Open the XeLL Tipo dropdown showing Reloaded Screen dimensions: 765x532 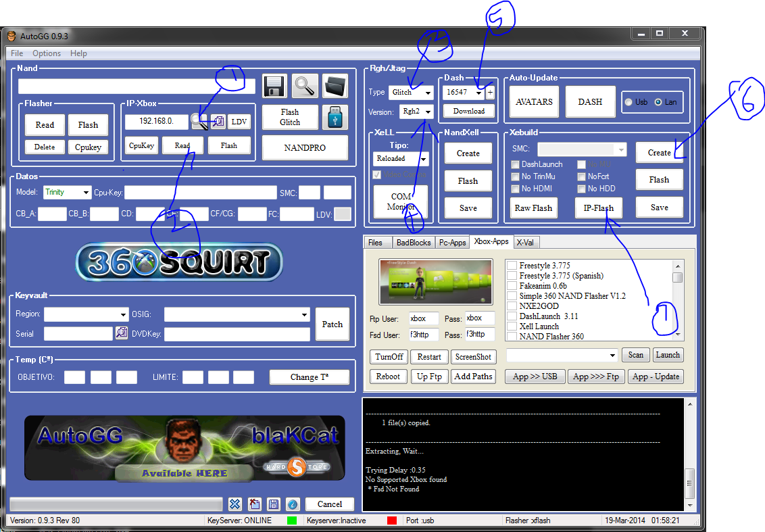pyautogui.click(x=401, y=159)
